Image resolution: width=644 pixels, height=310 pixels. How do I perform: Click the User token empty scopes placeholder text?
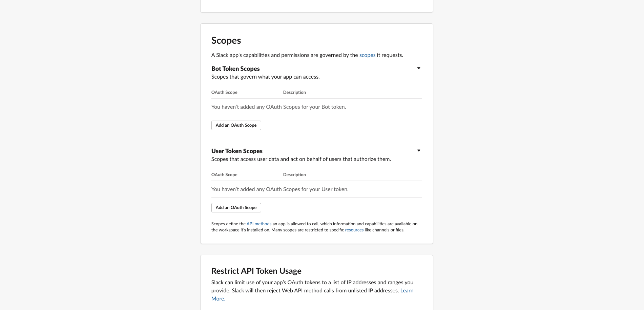tap(280, 189)
